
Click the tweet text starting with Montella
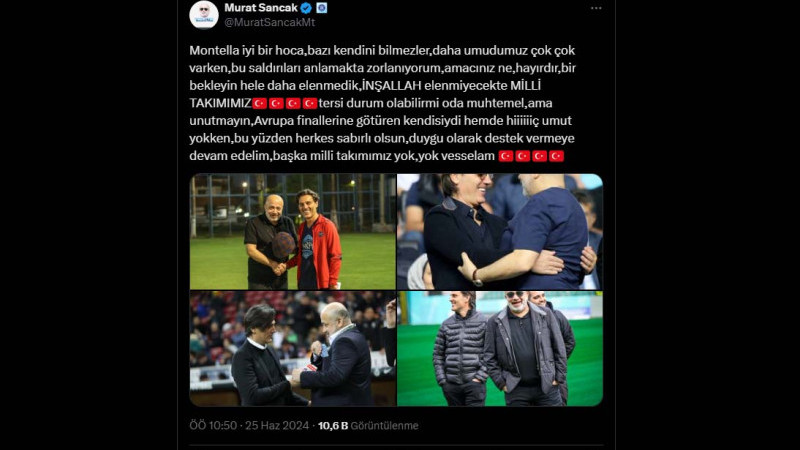[383, 103]
